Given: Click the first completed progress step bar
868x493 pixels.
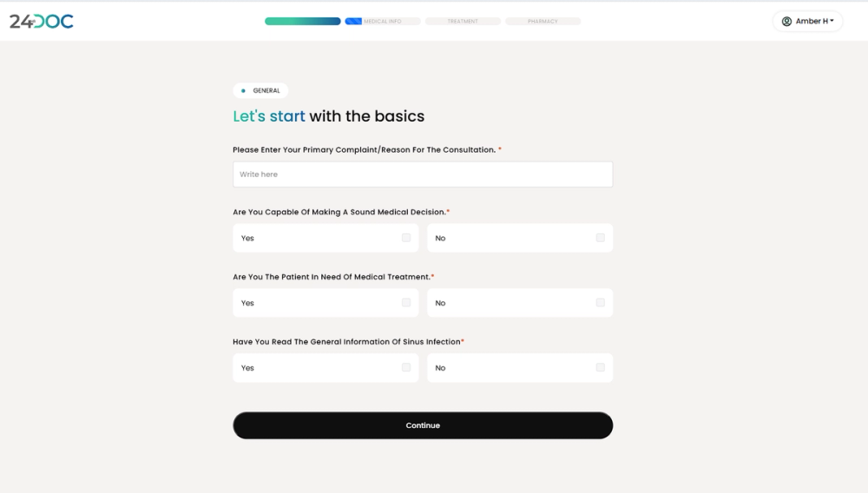Looking at the screenshot, I should [x=303, y=21].
